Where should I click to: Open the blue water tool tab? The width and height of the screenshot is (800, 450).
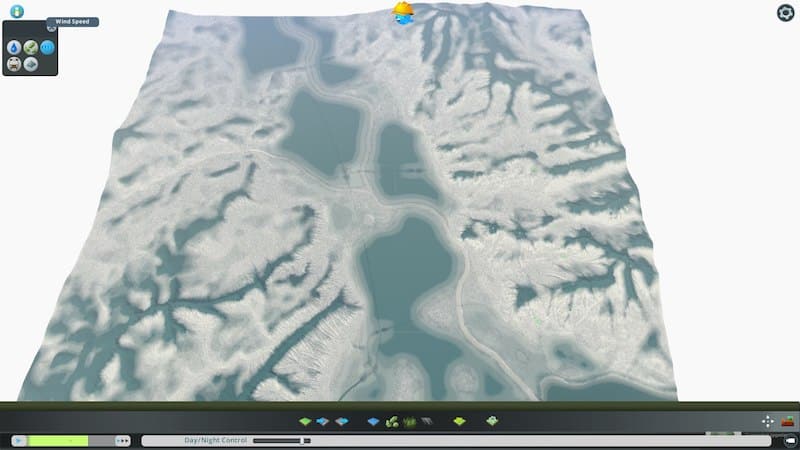[374, 422]
